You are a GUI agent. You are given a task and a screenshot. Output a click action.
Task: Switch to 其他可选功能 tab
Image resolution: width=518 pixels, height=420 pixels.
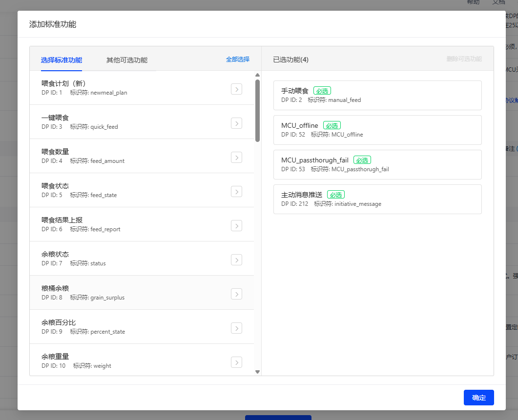127,60
